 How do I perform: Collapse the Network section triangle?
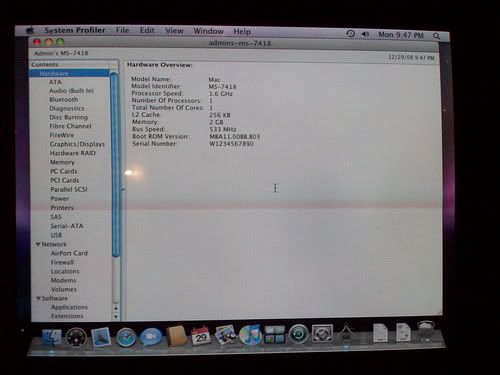38,244
